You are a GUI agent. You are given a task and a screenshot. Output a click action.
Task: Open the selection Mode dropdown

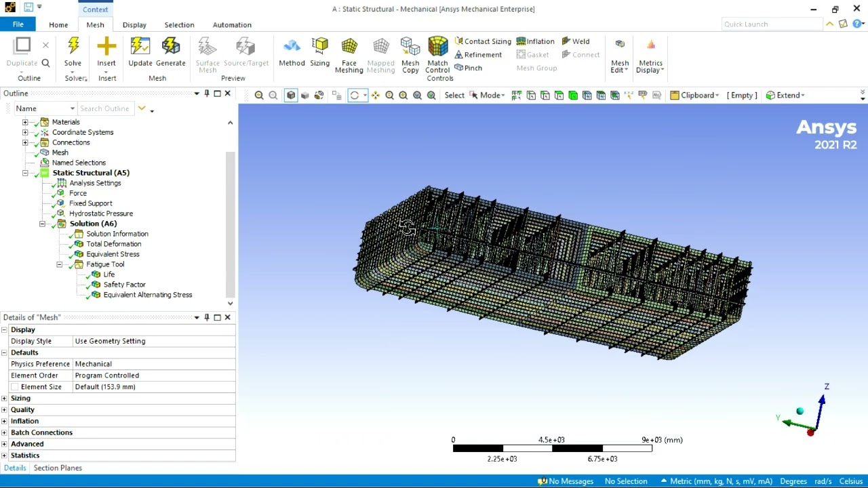tap(488, 96)
